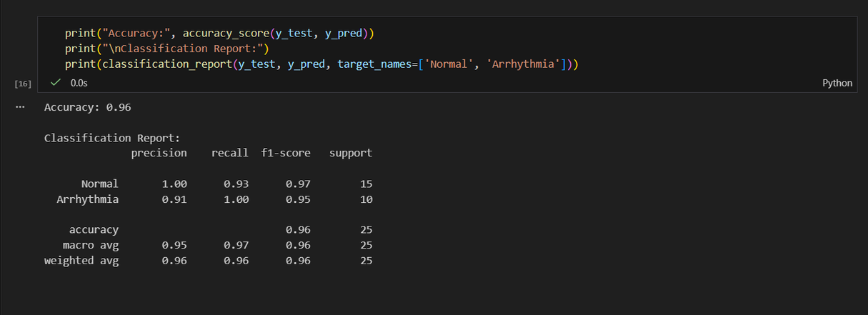Screen dimensions: 868x315
Task: Select Arrhythmia support value 10
Action: click(366, 199)
